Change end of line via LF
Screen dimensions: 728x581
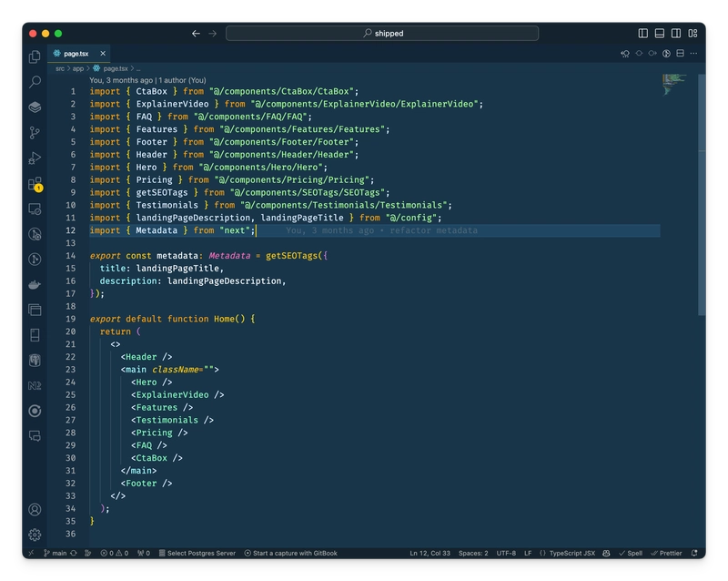tap(528, 553)
